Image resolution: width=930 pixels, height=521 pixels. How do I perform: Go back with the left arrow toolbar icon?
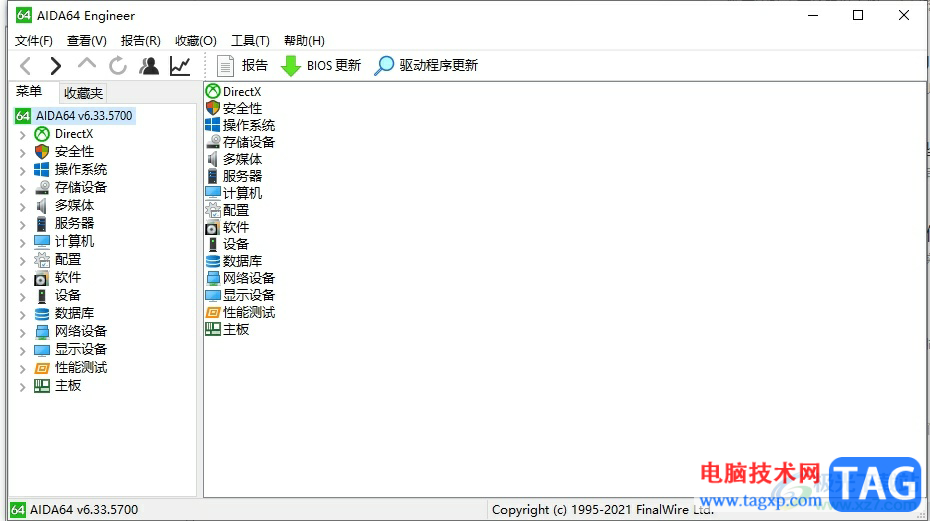[26, 66]
